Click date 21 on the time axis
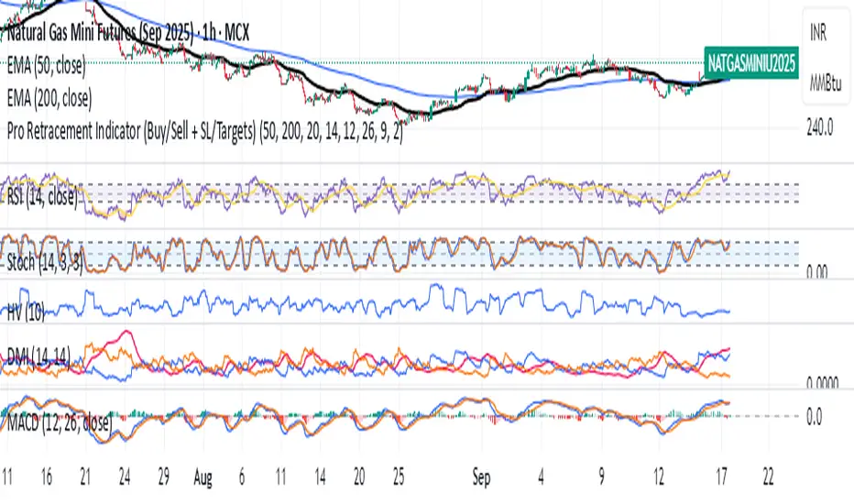The image size is (854, 504). 85,477
